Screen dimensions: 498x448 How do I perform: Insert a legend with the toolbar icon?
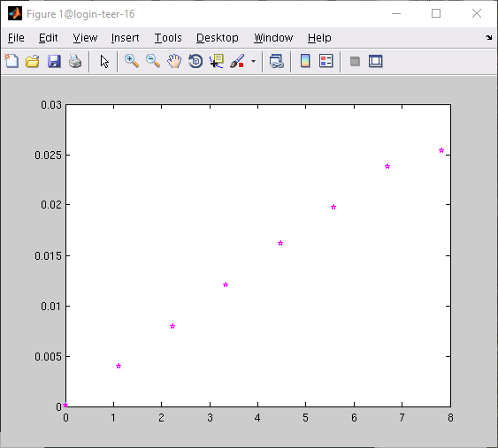[326, 61]
